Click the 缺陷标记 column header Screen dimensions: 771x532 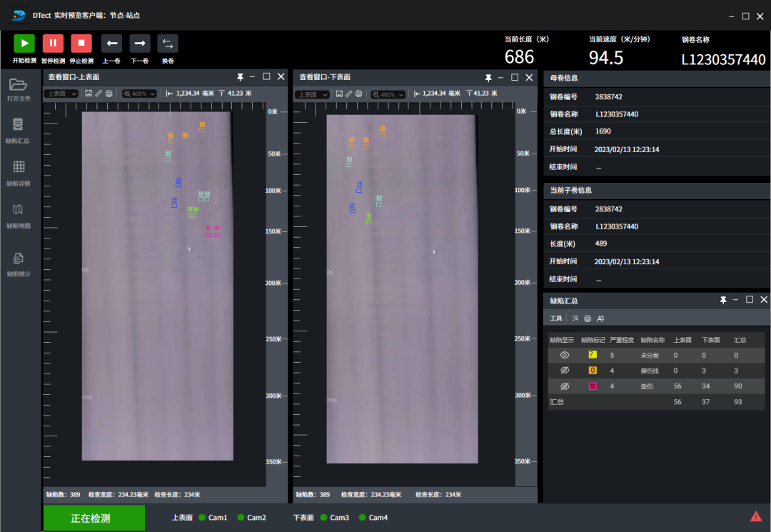pyautogui.click(x=593, y=340)
